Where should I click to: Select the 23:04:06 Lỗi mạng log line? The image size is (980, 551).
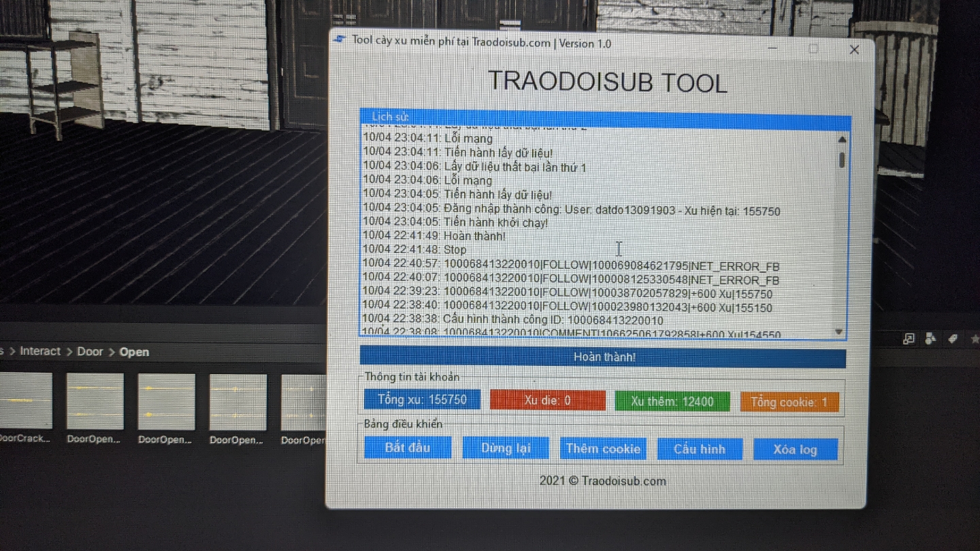point(427,180)
